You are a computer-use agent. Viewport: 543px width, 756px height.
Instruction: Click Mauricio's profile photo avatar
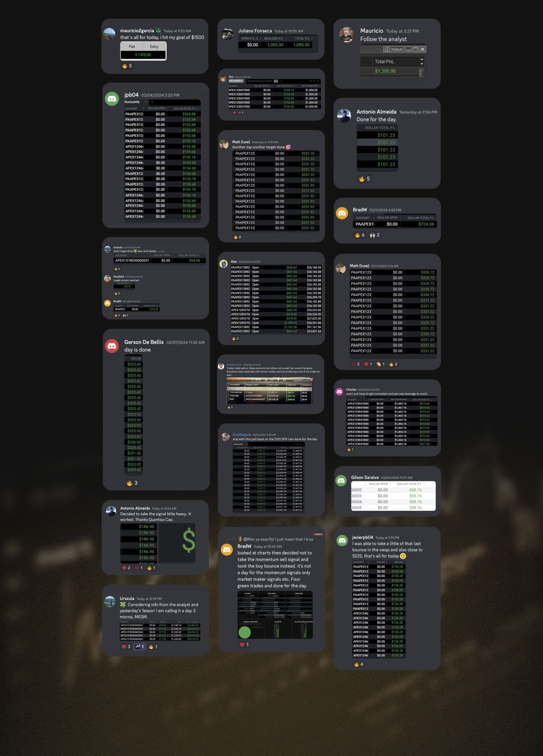tap(346, 35)
